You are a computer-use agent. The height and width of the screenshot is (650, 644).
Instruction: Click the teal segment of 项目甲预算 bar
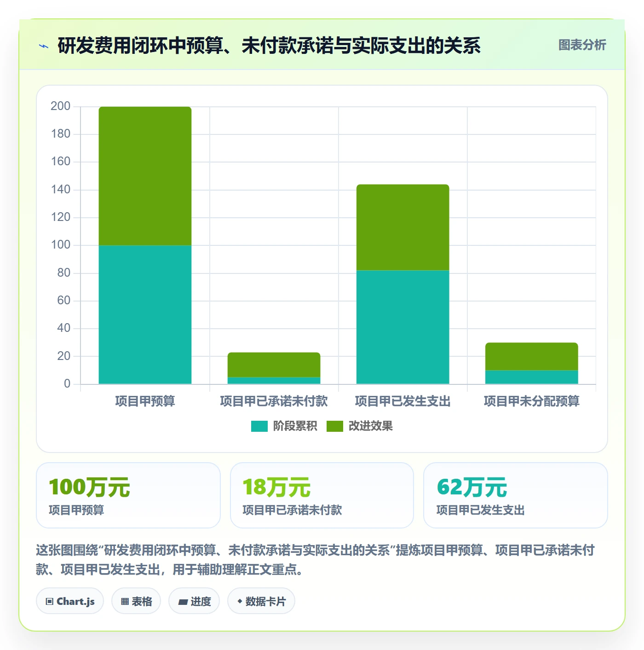tap(145, 314)
